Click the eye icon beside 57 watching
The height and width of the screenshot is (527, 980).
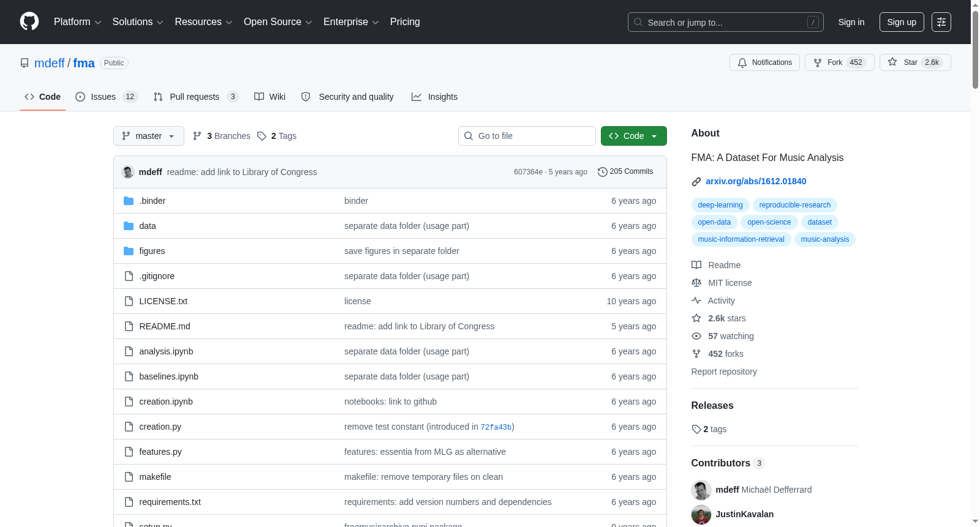696,336
